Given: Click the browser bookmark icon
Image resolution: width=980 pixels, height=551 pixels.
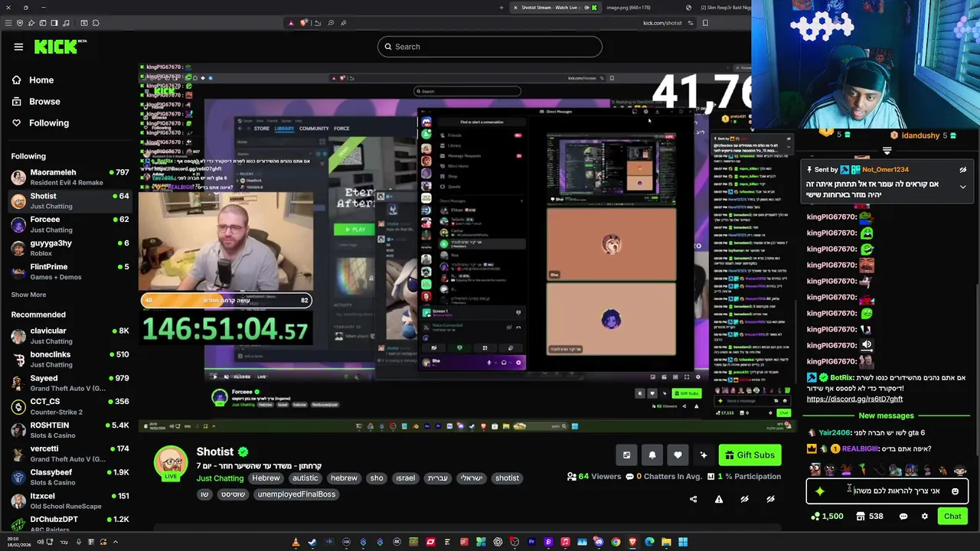Looking at the screenshot, I should coord(705,23).
